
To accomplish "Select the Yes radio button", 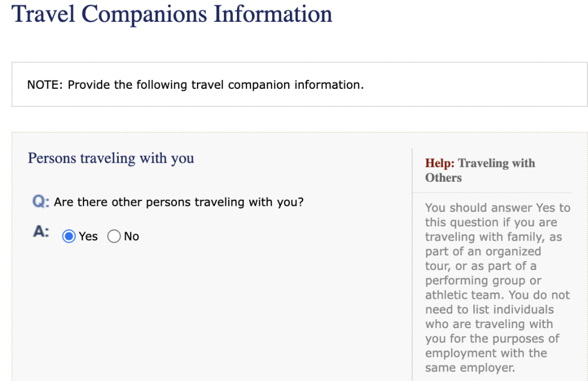I will click(69, 236).
